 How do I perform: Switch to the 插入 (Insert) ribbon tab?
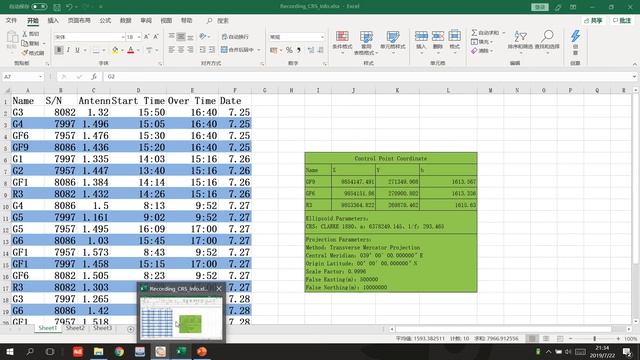(x=53, y=20)
